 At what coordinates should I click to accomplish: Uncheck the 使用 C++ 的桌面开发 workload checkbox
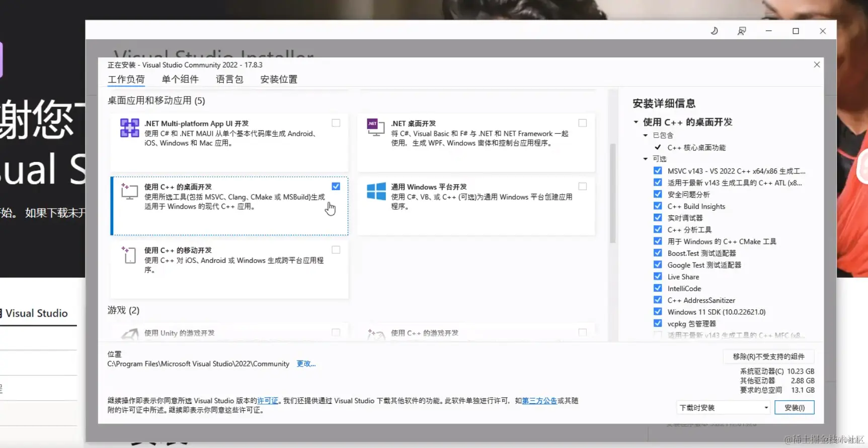pos(336,187)
